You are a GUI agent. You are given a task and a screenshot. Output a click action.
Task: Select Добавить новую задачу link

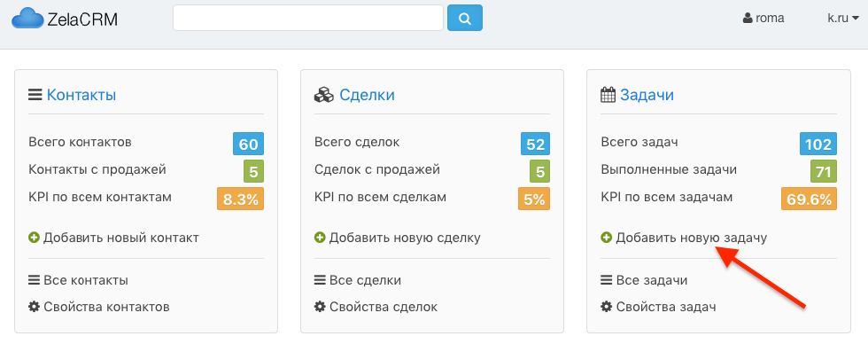(692, 238)
